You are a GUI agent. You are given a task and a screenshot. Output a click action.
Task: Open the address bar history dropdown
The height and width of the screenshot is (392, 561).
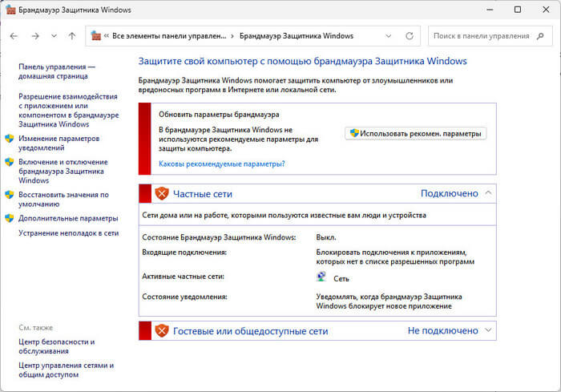[389, 36]
